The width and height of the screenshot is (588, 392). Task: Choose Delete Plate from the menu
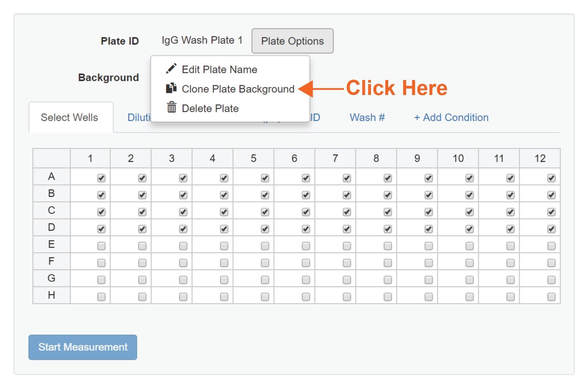click(x=210, y=108)
